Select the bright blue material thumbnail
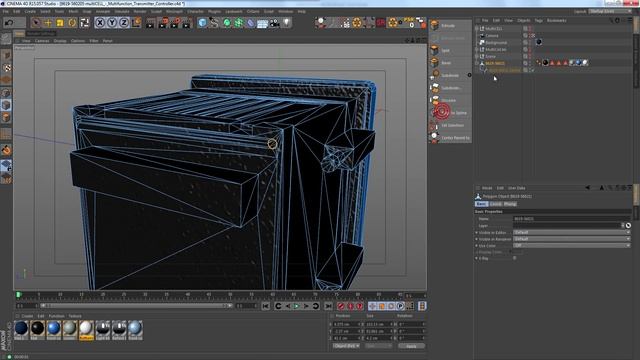This screenshot has width=640, height=360. 53,329
